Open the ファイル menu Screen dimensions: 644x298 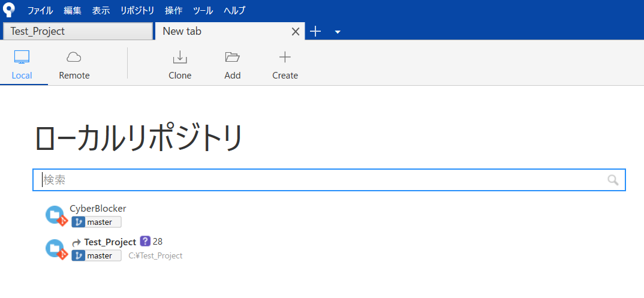[x=40, y=10]
